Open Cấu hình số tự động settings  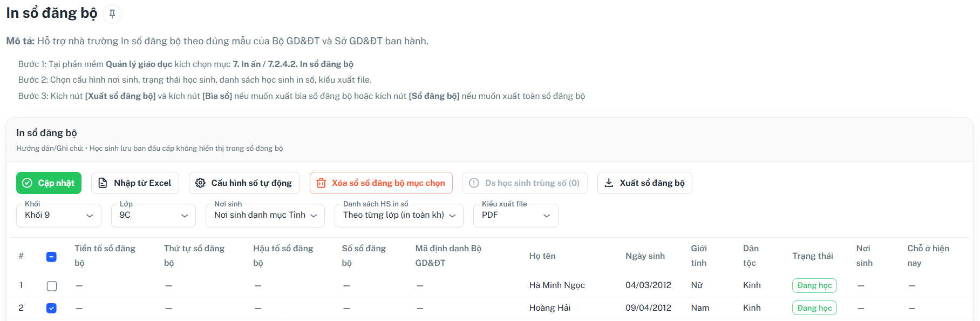[x=244, y=183]
